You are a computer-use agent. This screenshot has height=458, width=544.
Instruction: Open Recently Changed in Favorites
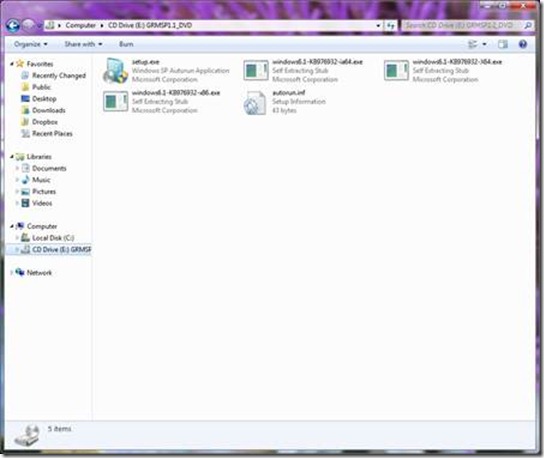tap(59, 76)
